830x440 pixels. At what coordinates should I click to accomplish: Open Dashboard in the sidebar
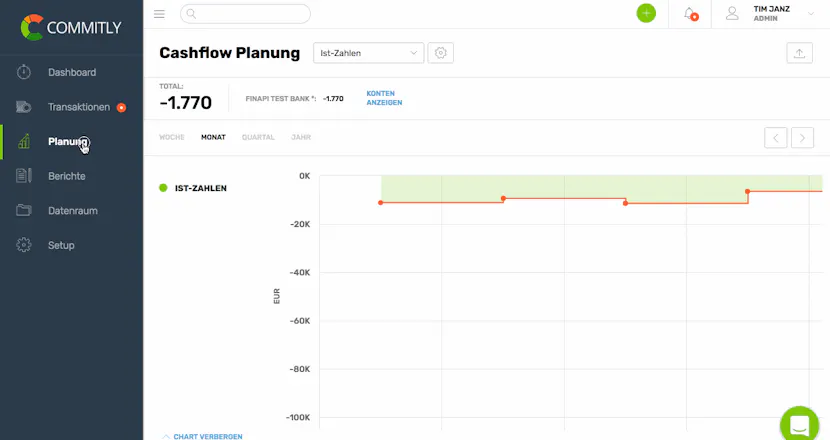pos(72,72)
